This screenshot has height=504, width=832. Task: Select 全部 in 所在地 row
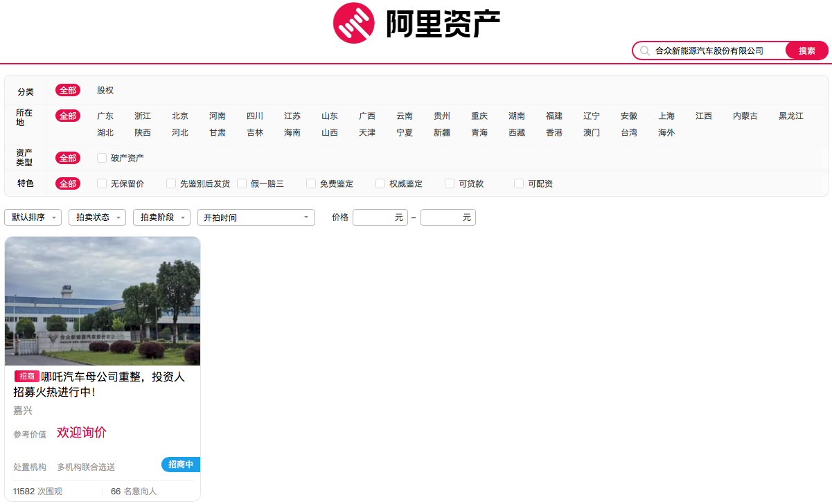(x=68, y=116)
